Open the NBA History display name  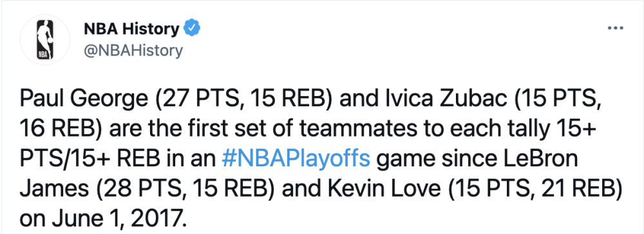[131, 29]
